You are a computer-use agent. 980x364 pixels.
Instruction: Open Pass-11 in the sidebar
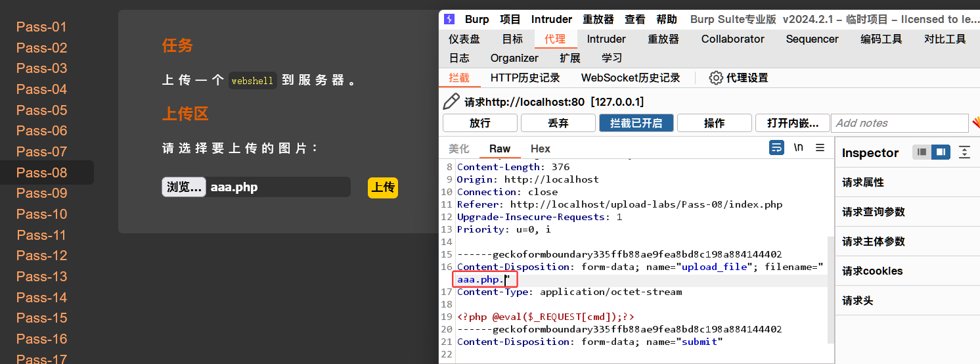tap(42, 235)
